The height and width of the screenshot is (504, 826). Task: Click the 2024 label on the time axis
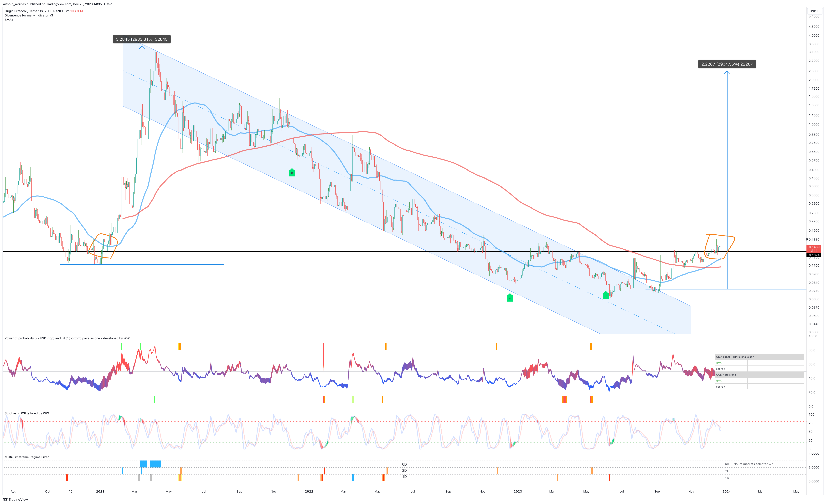(726, 492)
